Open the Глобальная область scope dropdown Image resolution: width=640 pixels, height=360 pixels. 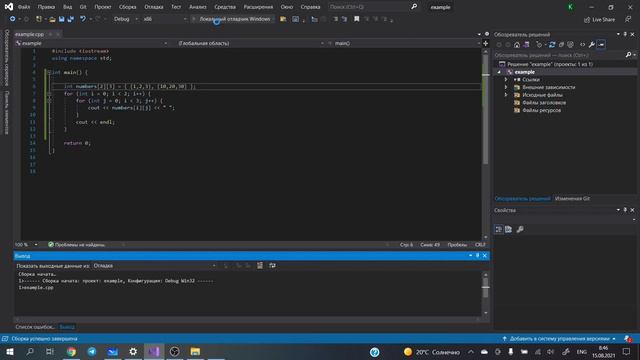click(250, 43)
